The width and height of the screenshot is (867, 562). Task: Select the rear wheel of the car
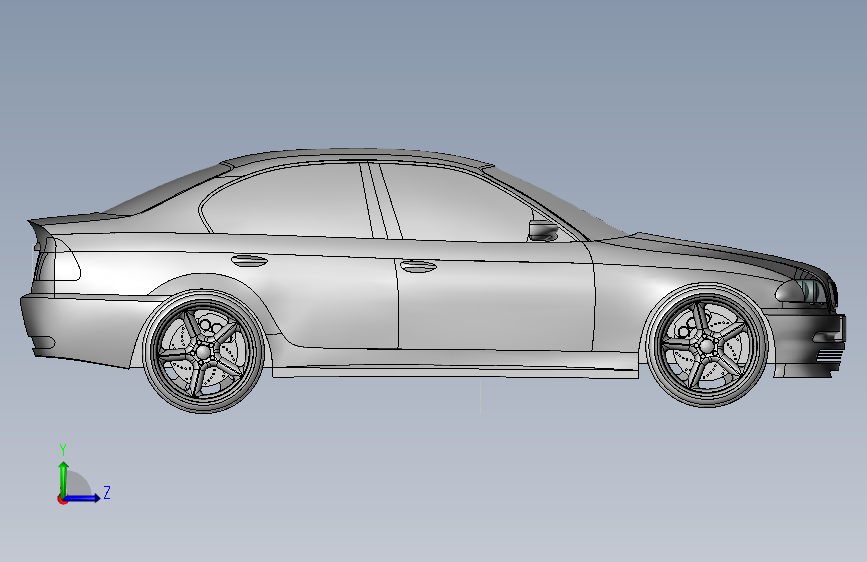pyautogui.click(x=203, y=351)
